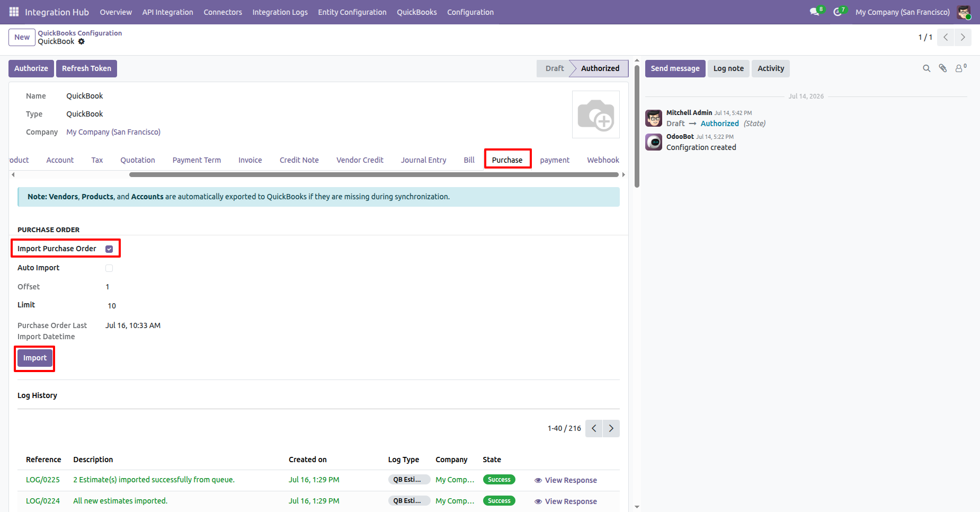
Task: Open the activities clock icon
Action: click(x=838, y=12)
